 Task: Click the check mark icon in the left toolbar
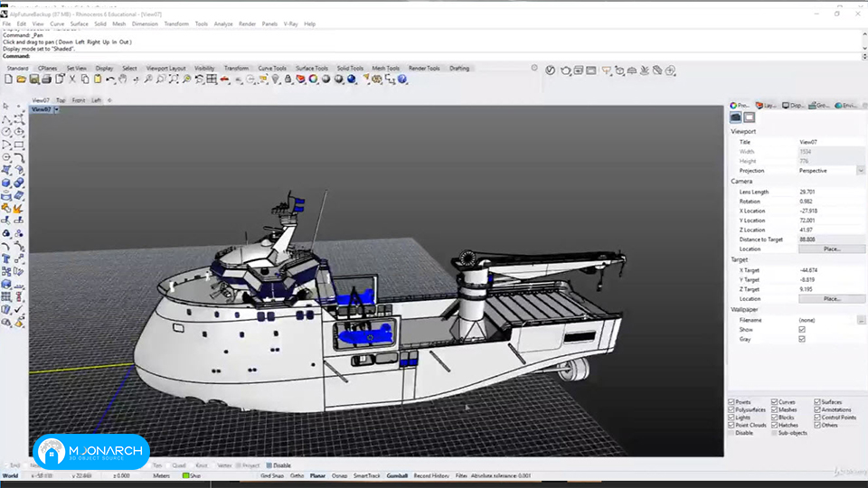[x=19, y=309]
